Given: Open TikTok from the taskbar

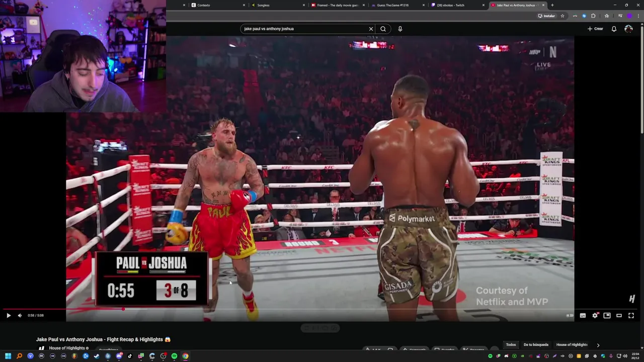Looking at the screenshot, I should [x=130, y=356].
